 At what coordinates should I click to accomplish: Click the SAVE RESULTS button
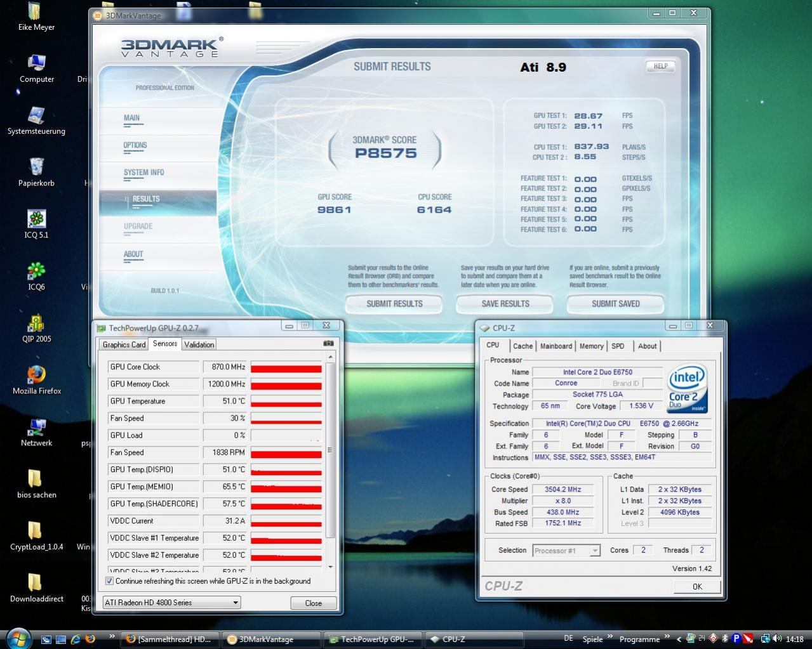click(x=505, y=304)
